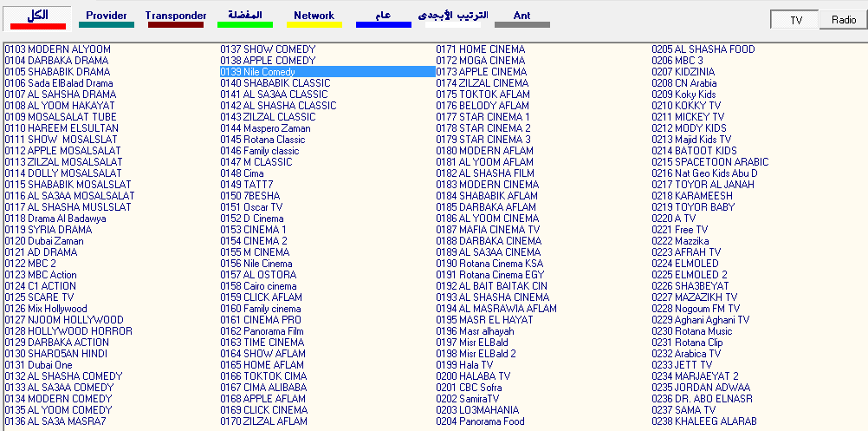Pick 0213 Majid Kids TV
Image resolution: width=868 pixels, height=431 pixels.
[x=691, y=140]
